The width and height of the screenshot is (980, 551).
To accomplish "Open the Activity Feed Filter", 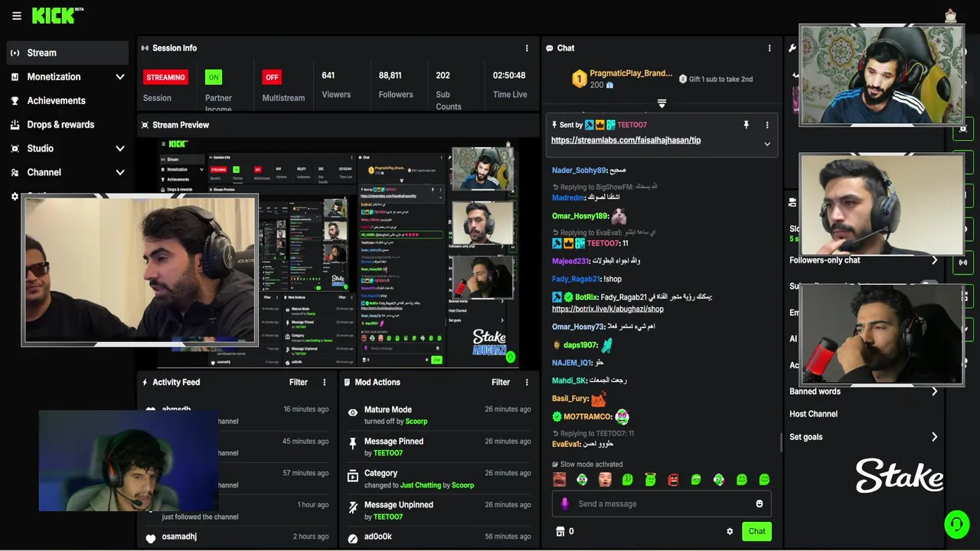I will tap(299, 382).
